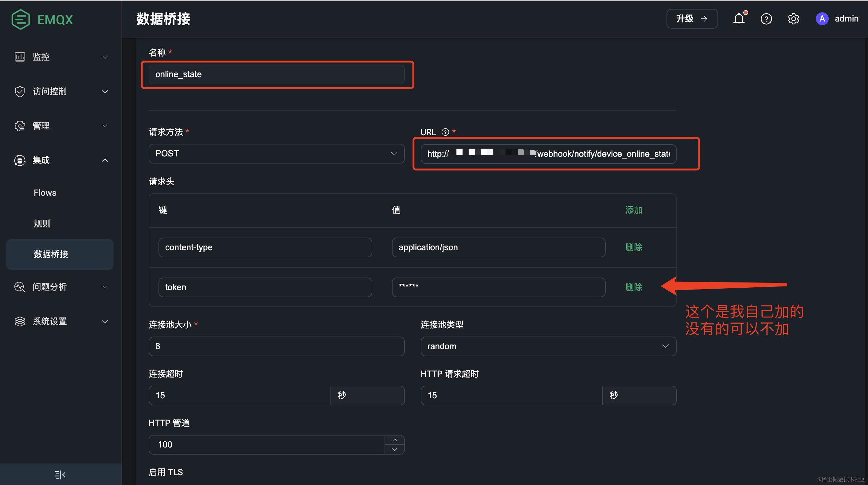Click the 监控 monitor icon in sidebar
The image size is (868, 485).
pos(20,57)
